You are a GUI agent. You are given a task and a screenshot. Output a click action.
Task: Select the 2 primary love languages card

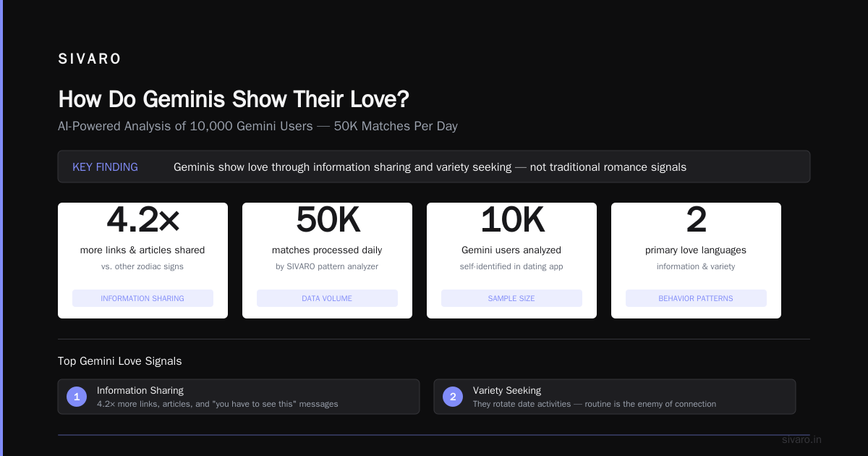click(x=696, y=261)
